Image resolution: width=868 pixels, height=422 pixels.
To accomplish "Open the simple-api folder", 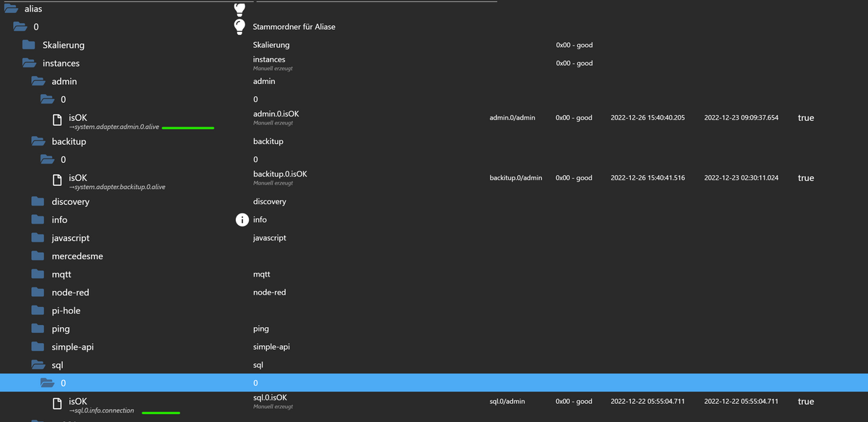I will point(38,347).
